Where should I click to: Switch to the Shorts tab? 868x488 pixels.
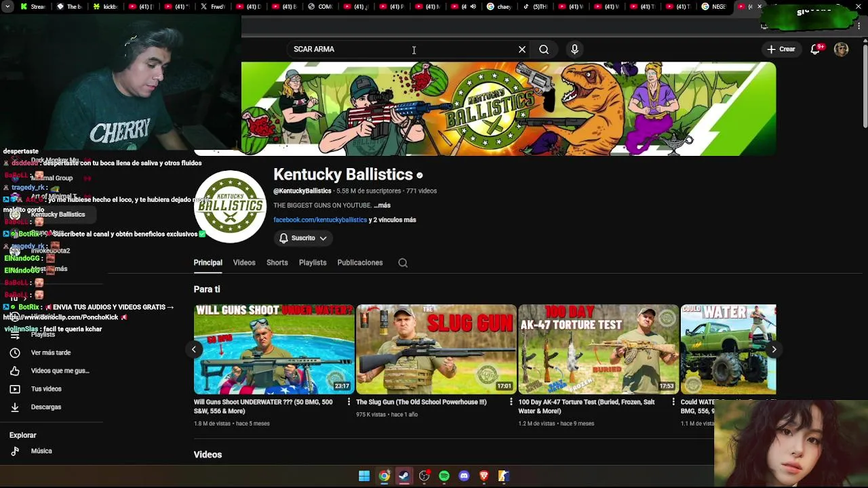click(277, 263)
